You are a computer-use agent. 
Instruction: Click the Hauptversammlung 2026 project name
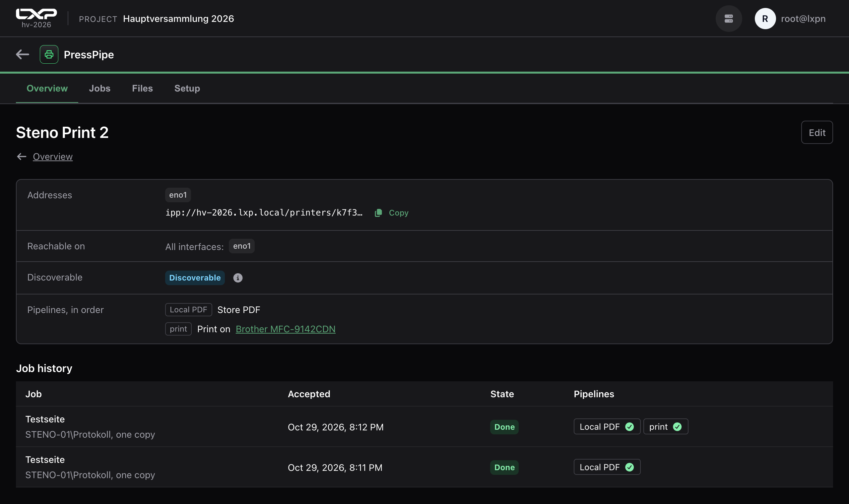(178, 19)
